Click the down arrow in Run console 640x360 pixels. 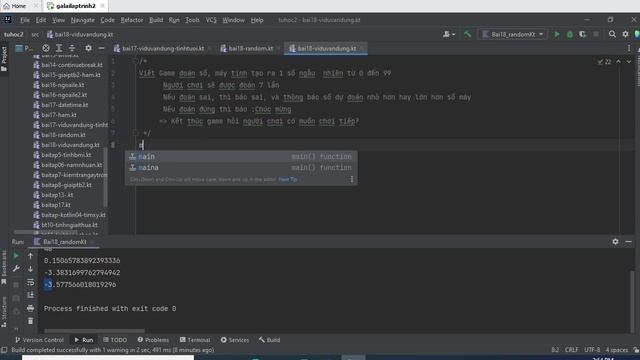pos(31,269)
